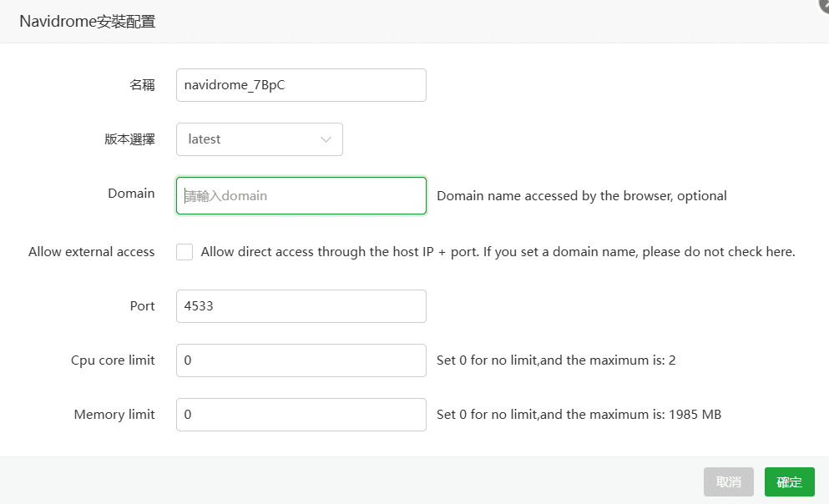This screenshot has width=829, height=504.
Task: Confirm installation with the 確定 button
Action: click(x=790, y=481)
